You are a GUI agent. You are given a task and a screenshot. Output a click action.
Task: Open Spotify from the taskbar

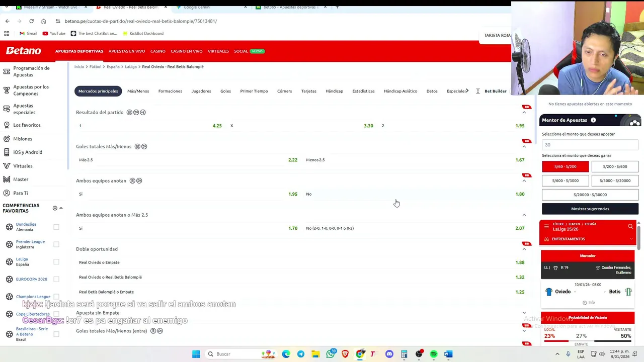click(x=434, y=354)
